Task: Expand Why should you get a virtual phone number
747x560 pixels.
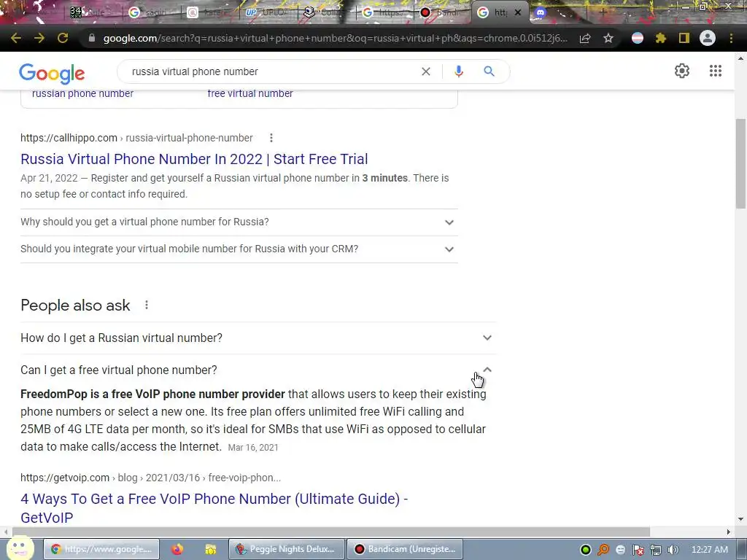Action: click(239, 222)
